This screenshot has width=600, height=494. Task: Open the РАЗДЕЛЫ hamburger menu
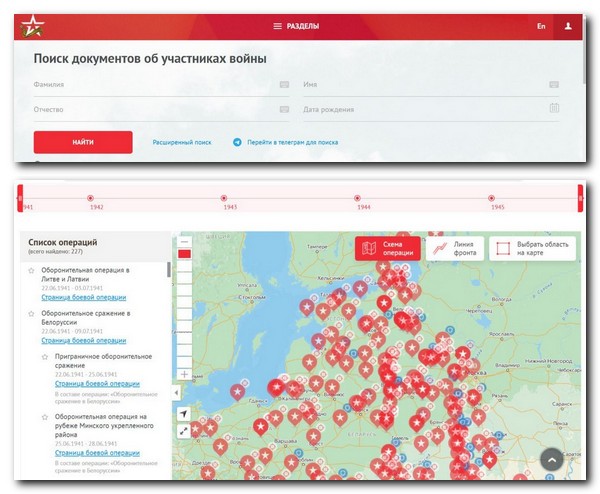pos(299,26)
